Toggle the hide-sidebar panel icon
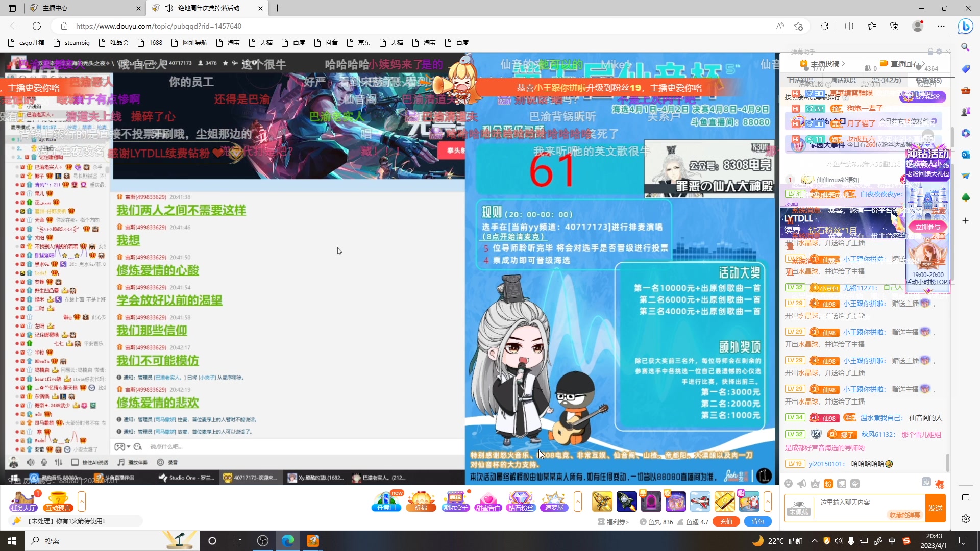980x551 pixels. coord(965,497)
